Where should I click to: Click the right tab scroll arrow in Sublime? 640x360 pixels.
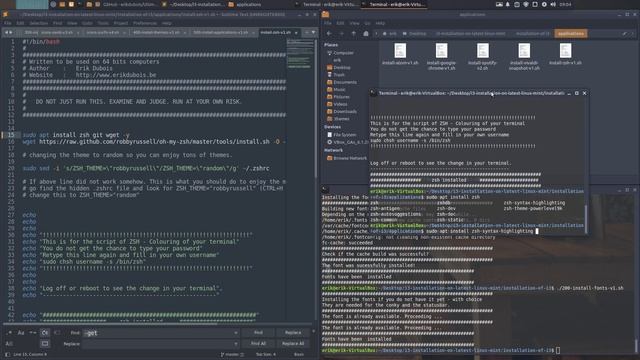click(x=11, y=32)
